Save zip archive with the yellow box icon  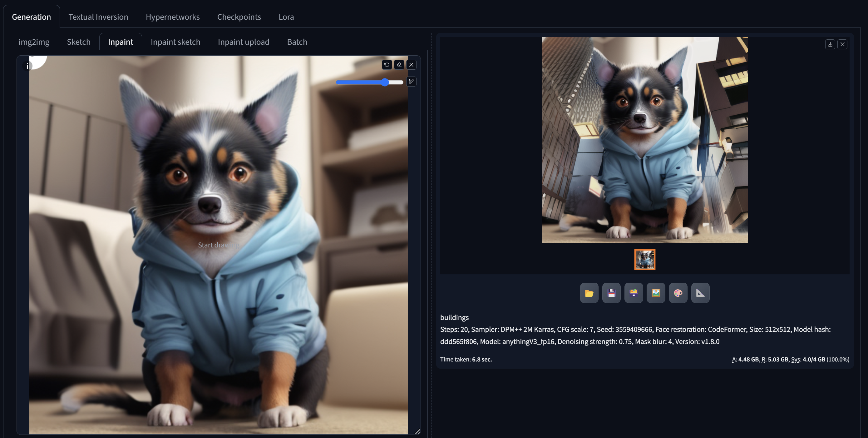(x=634, y=293)
